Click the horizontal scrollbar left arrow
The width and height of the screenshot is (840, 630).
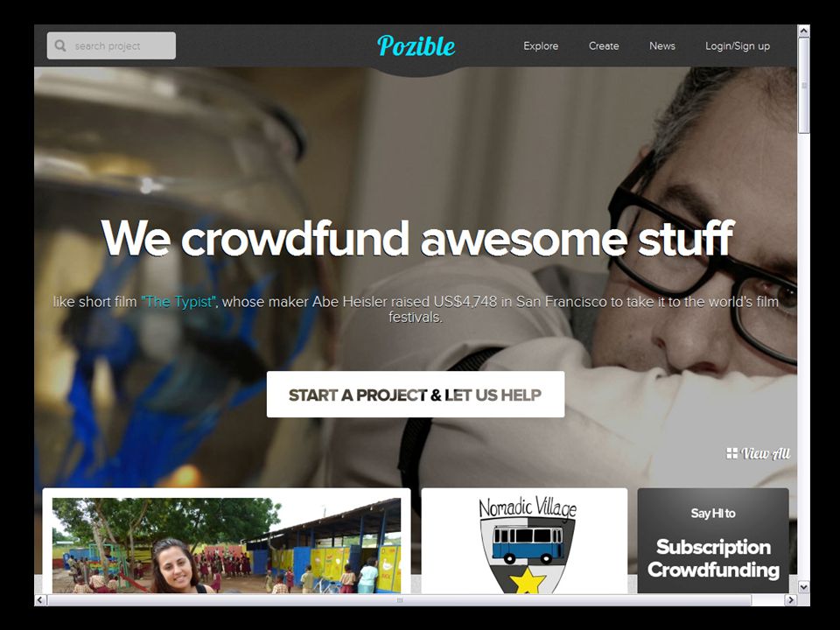[x=40, y=600]
